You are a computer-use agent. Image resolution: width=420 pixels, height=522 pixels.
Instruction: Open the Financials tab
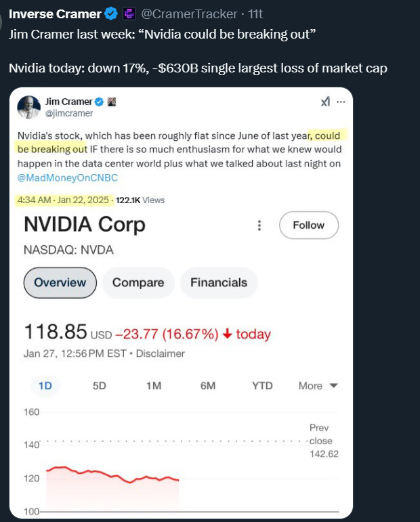pos(219,282)
